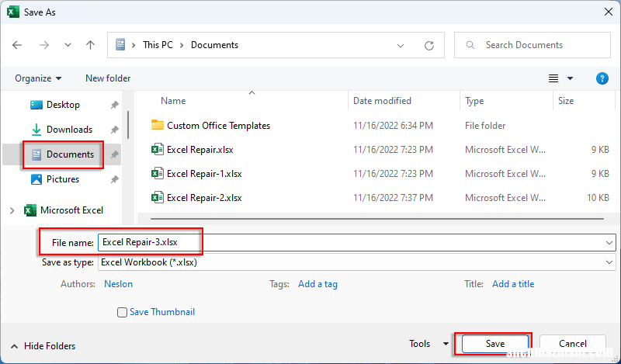
Task: Click the navigation pane vertical scrollbar
Action: [x=128, y=125]
